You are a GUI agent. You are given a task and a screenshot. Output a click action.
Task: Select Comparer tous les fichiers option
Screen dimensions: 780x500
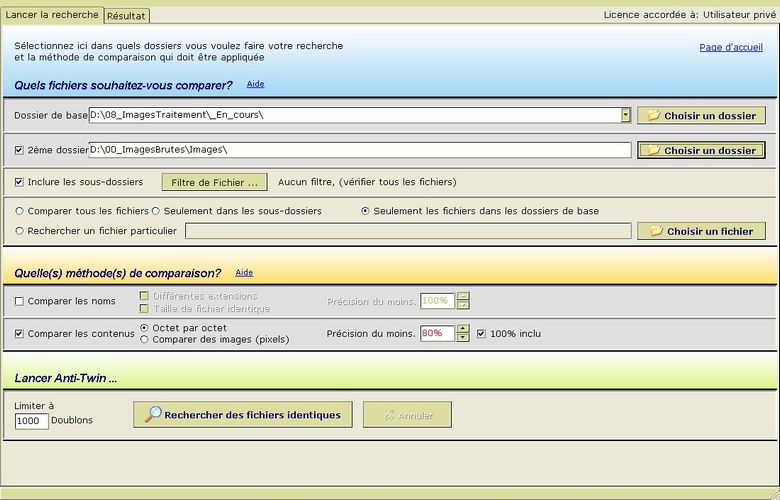pos(20,211)
